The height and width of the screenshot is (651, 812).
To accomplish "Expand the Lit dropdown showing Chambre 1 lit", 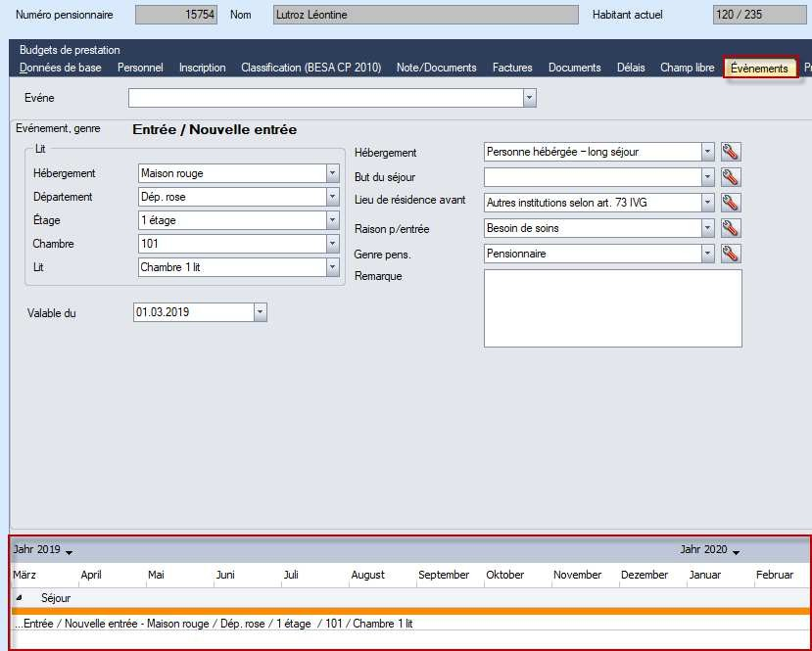I will tap(333, 267).
